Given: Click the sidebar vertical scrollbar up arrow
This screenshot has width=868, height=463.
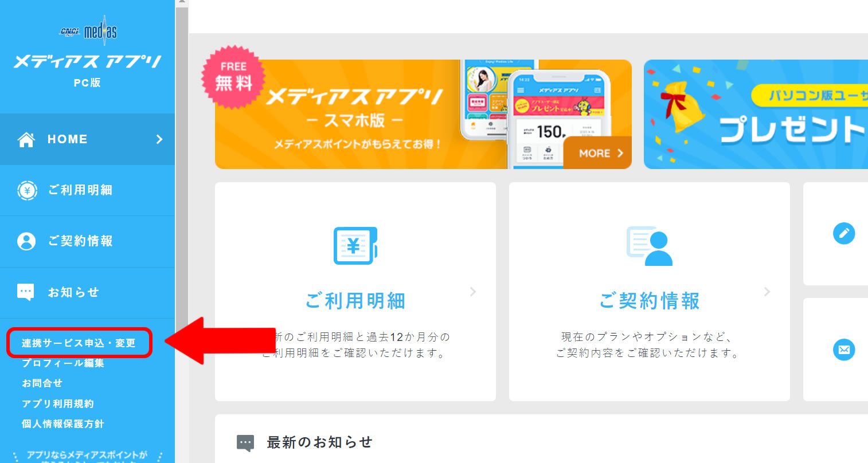Looking at the screenshot, I should [182, 3].
